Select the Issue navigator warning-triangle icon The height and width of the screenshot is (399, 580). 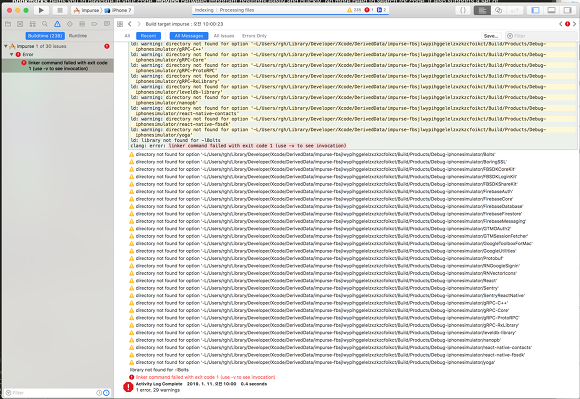[57, 24]
